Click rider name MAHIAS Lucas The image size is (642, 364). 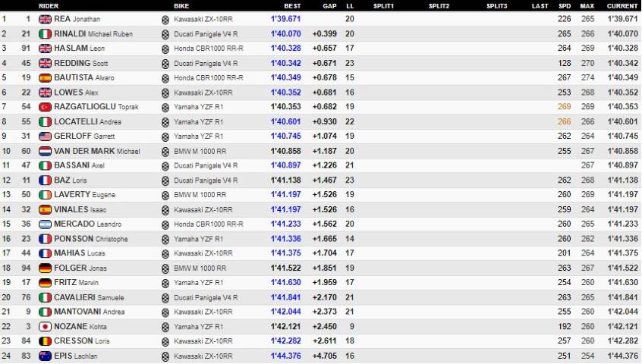[80, 253]
